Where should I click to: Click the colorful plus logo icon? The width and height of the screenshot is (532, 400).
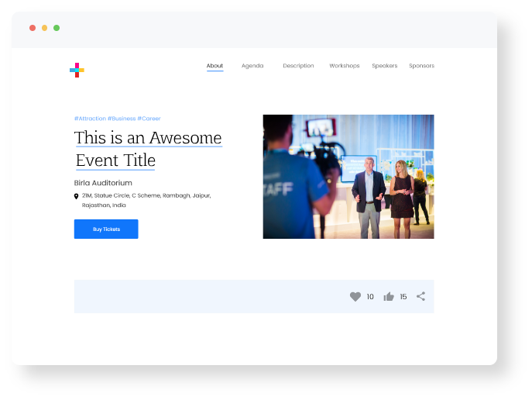pos(77,71)
